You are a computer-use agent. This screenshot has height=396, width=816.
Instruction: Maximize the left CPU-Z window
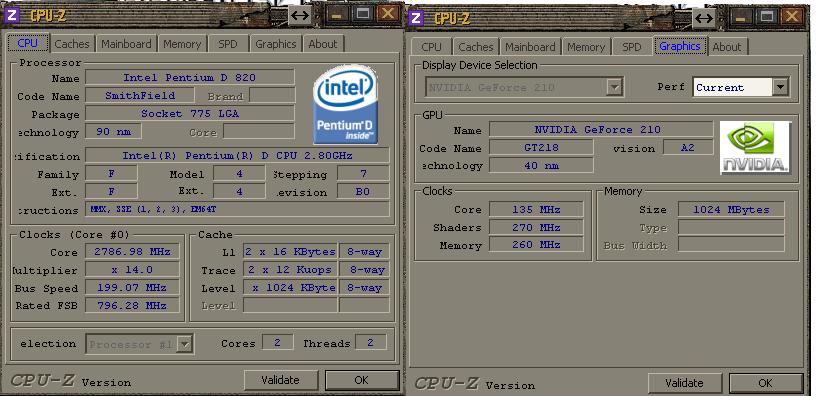362,14
